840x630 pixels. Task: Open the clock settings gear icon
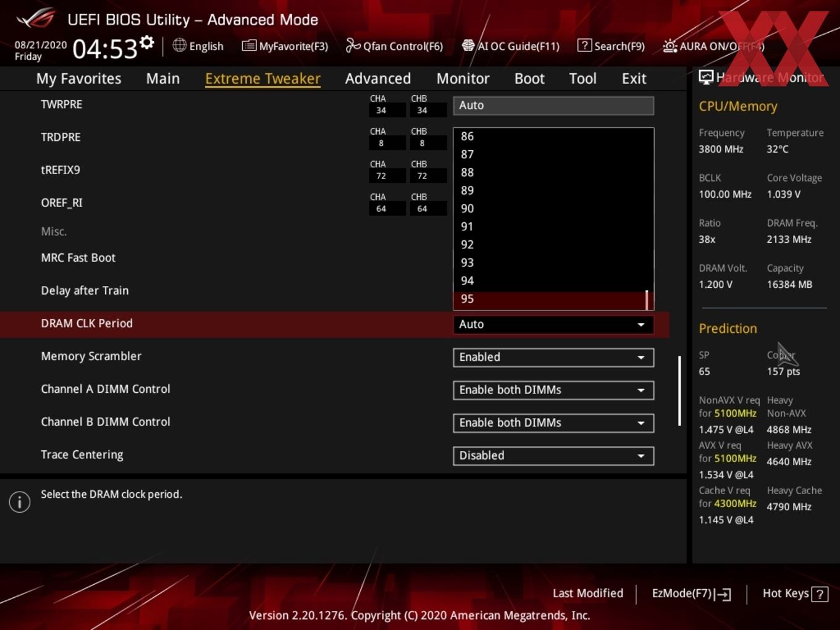(147, 43)
